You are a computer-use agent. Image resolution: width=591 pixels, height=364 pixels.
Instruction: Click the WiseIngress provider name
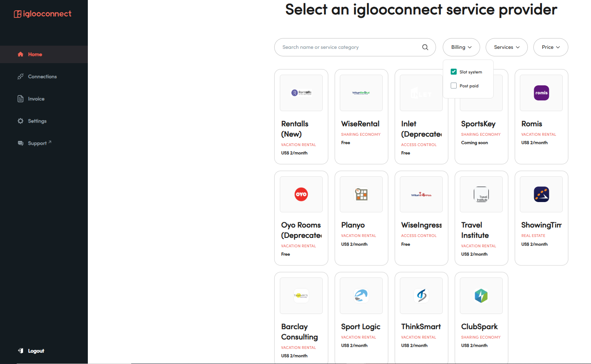click(421, 225)
